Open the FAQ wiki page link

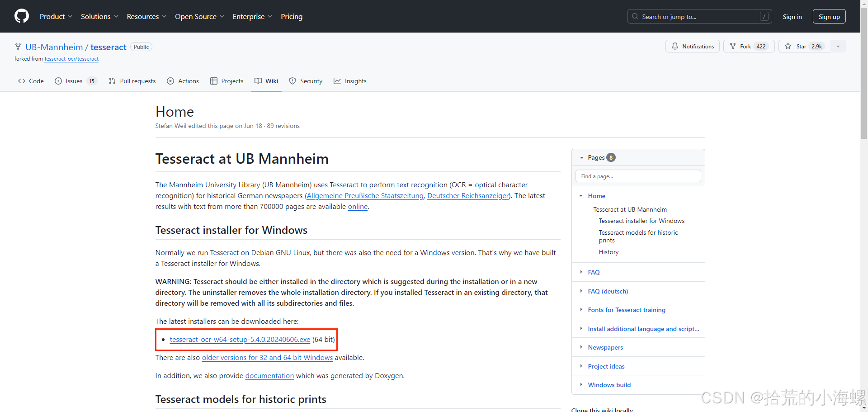click(594, 272)
